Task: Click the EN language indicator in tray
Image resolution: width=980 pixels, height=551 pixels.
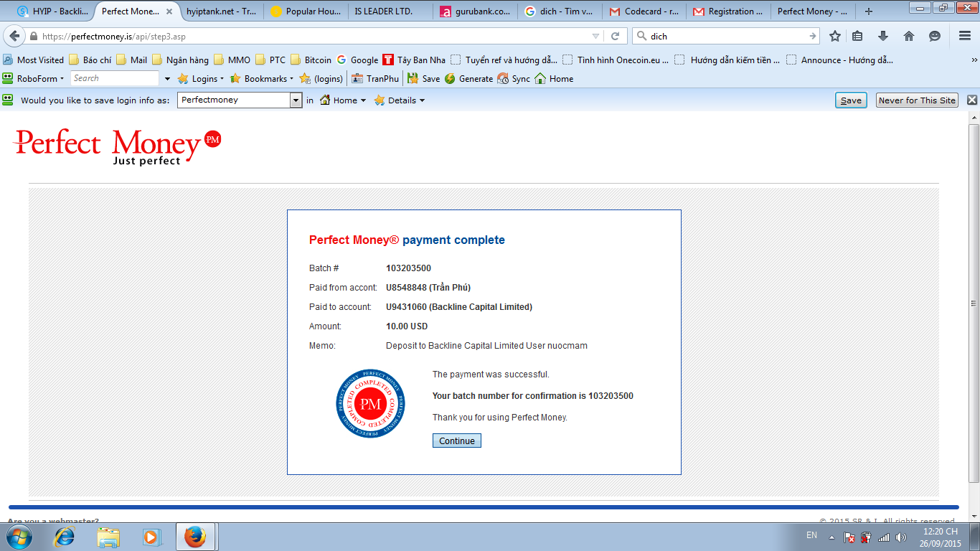Action: [811, 535]
